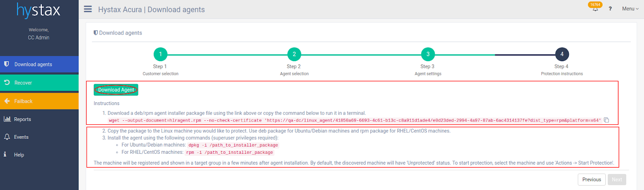Click 'Hystax Acura | Download agents' page title
The height and width of the screenshot is (190, 644).
[151, 10]
